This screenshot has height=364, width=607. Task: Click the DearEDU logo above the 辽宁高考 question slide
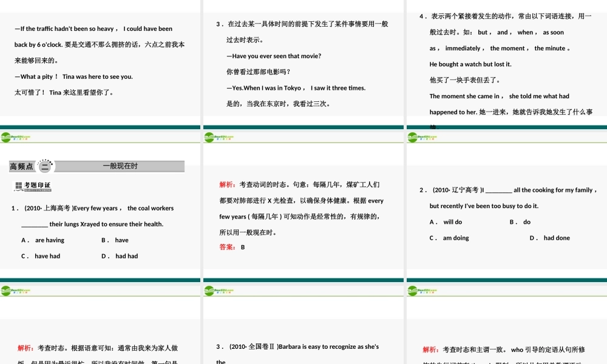click(422, 137)
